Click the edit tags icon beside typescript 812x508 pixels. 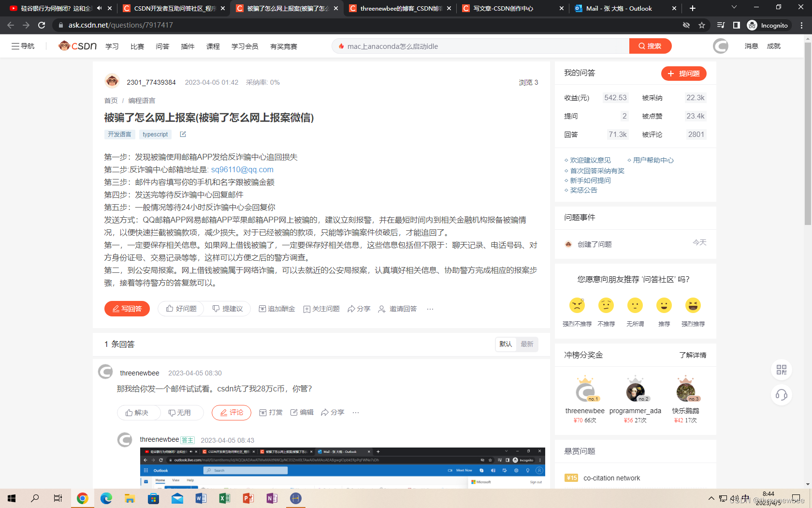tap(183, 134)
